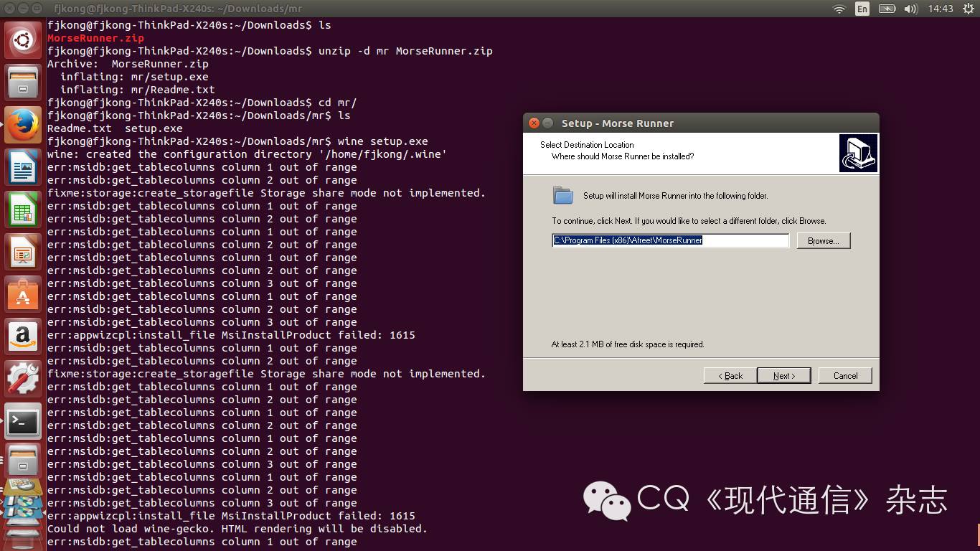Click 'Select Destination Location' heading

coord(587,145)
